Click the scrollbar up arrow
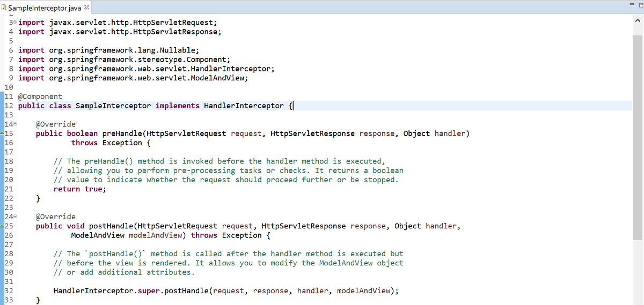Image resolution: width=644 pixels, height=305 pixels. tap(638, 21)
